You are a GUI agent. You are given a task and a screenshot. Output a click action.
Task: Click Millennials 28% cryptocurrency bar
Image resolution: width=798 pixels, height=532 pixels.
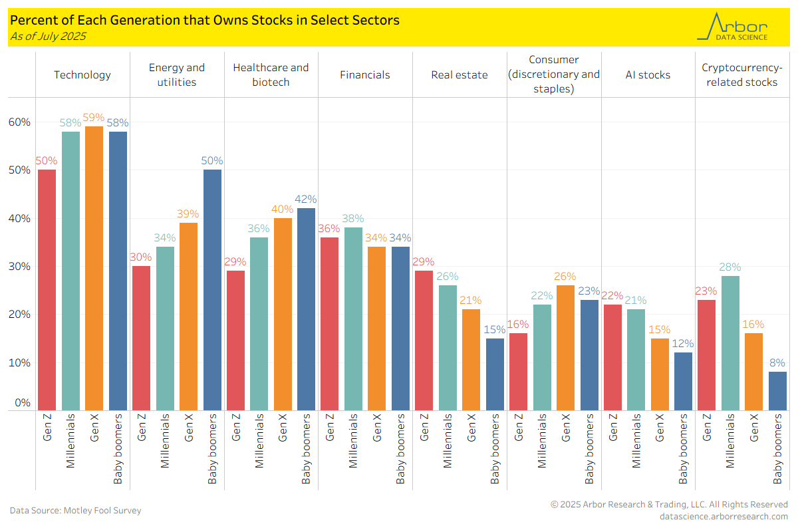730,342
